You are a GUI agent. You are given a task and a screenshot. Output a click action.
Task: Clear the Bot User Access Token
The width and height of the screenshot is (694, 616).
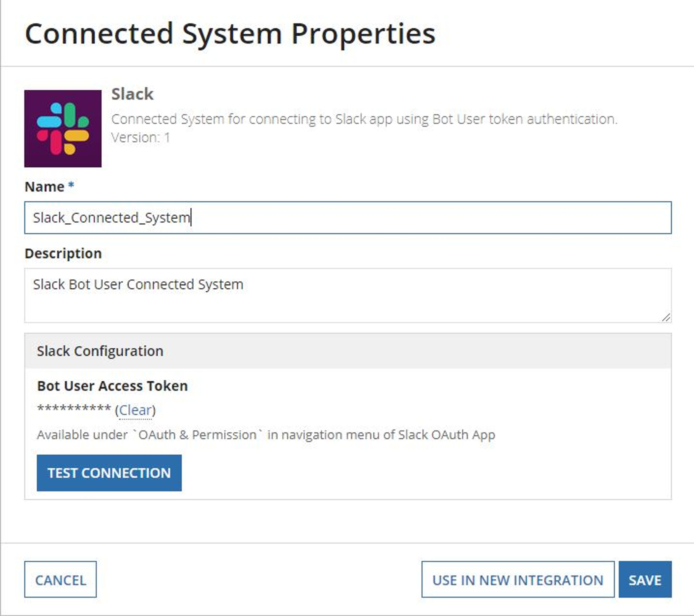pyautogui.click(x=135, y=410)
